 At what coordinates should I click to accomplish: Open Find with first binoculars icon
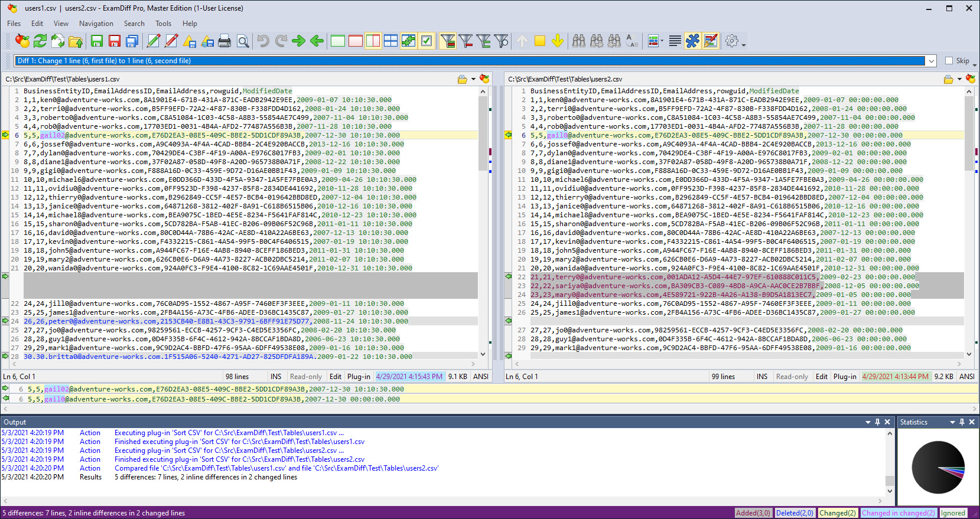(579, 41)
